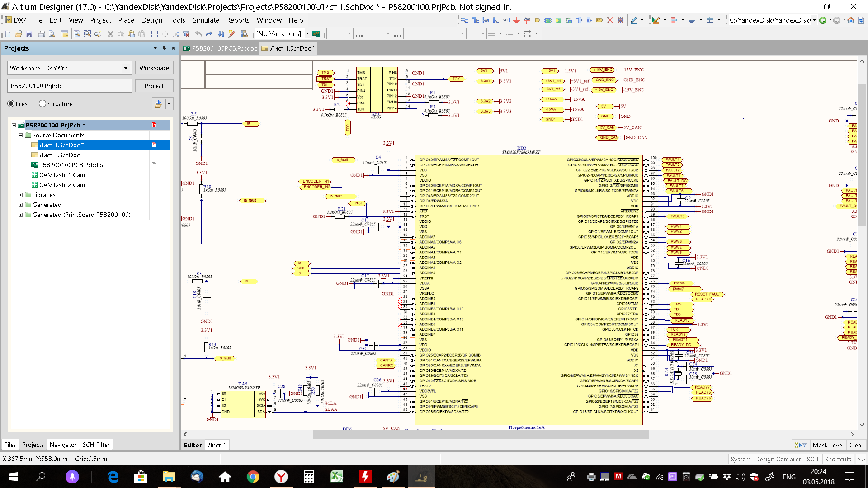Select the Place Net Label tool

[x=506, y=20]
